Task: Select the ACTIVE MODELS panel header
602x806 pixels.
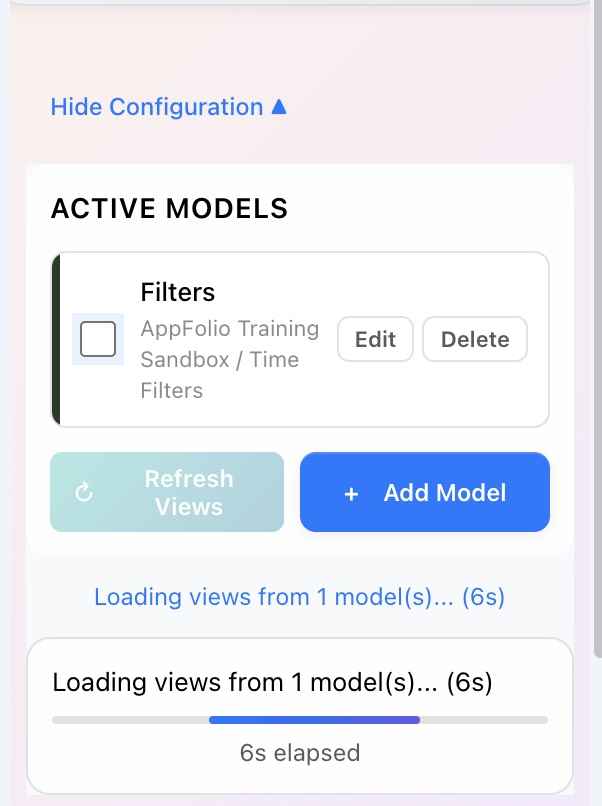Action: click(x=169, y=209)
